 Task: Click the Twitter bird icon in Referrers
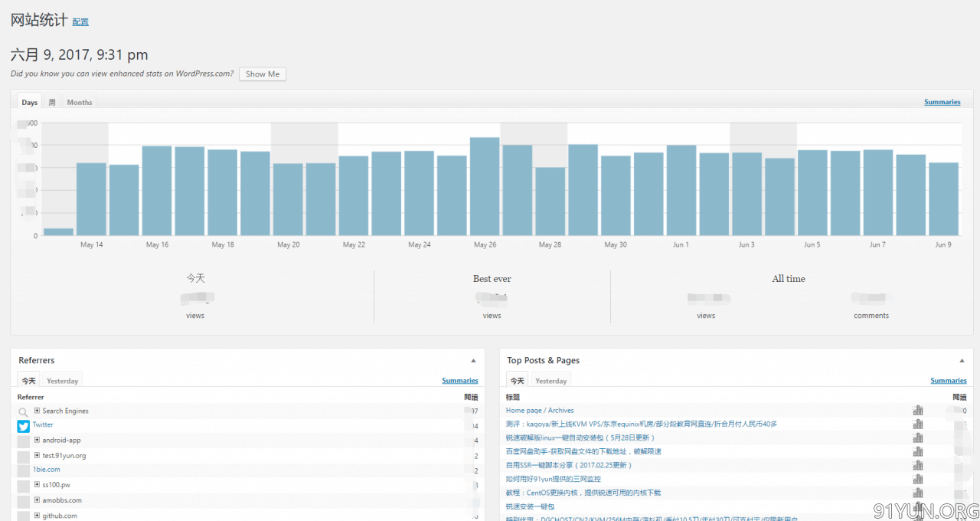24,426
